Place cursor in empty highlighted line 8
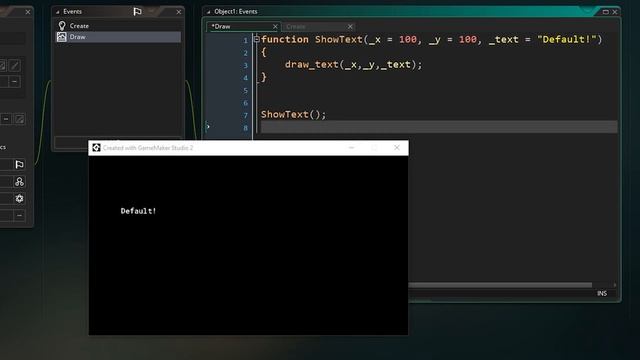Viewport: 640px width, 360px height. pos(439,127)
